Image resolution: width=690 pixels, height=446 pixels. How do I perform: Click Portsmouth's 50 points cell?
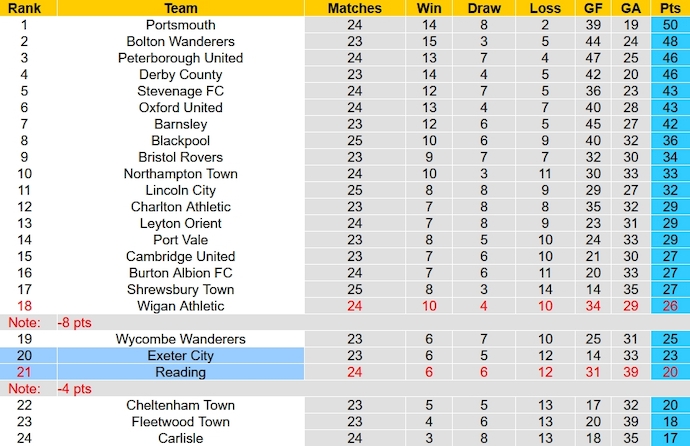(670, 25)
